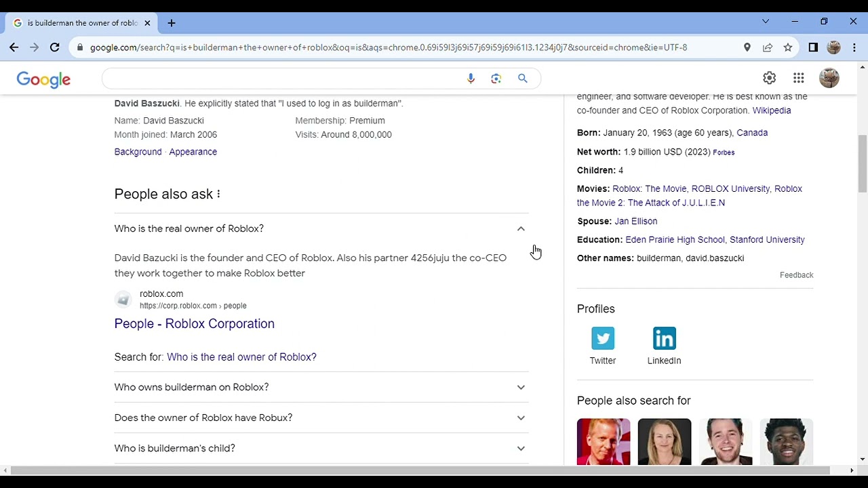Open spouse Jan Ellison link
The width and height of the screenshot is (868, 488).
tap(635, 222)
